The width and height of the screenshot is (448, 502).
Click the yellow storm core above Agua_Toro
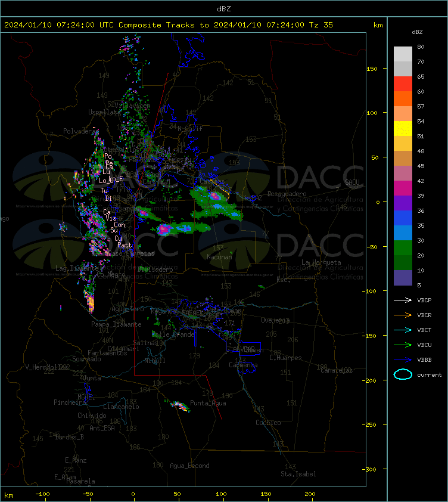91,302
